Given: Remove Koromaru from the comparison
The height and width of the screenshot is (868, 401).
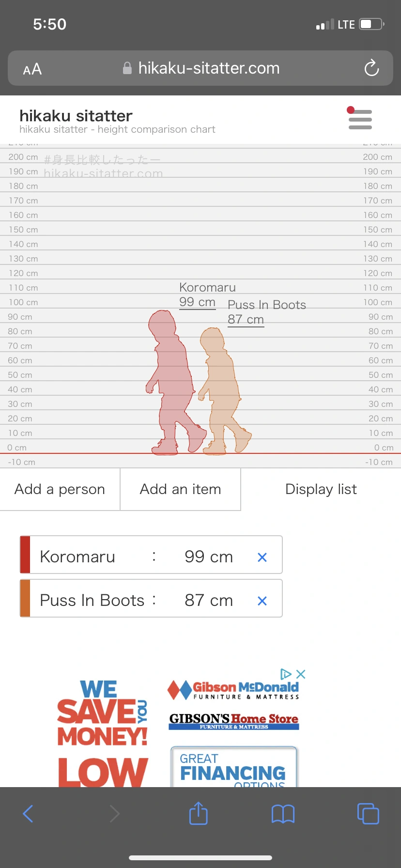Looking at the screenshot, I should point(262,557).
